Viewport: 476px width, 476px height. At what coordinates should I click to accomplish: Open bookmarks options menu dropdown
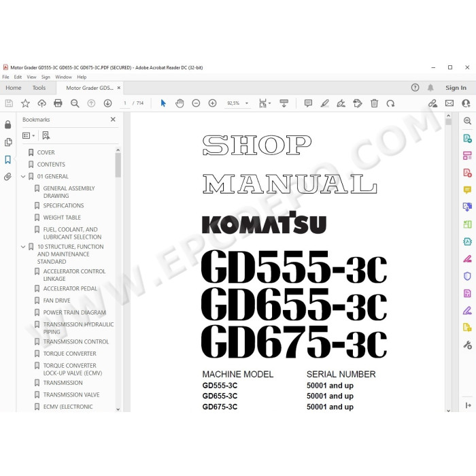(29, 135)
